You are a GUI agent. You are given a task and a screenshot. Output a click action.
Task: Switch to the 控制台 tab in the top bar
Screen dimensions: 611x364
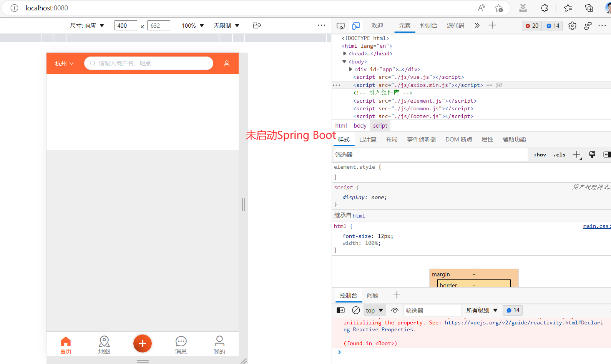pyautogui.click(x=428, y=25)
